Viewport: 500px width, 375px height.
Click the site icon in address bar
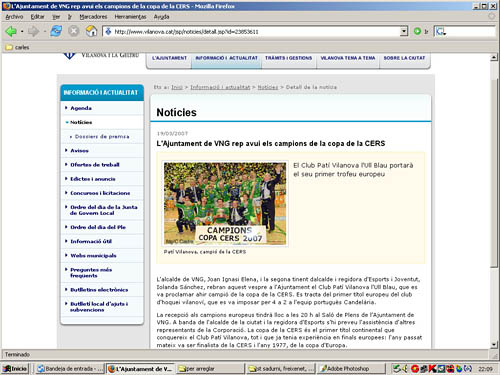pos(108,32)
